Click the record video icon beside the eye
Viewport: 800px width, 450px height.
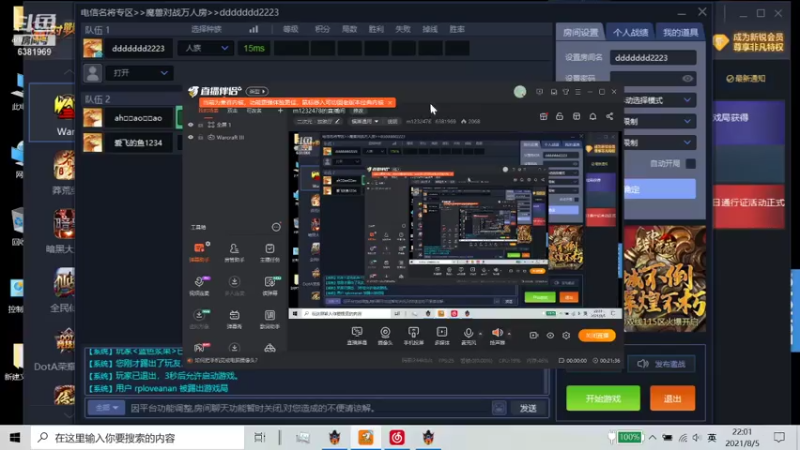click(x=534, y=335)
